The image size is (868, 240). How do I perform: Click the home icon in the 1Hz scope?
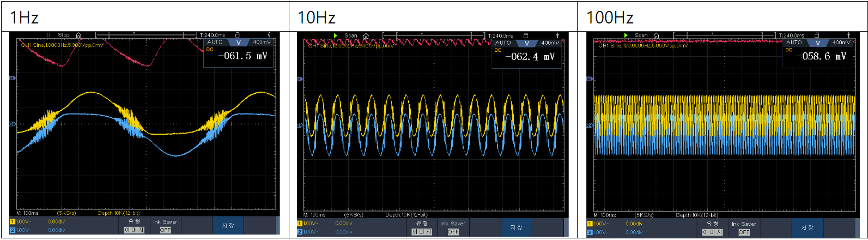(x=78, y=35)
